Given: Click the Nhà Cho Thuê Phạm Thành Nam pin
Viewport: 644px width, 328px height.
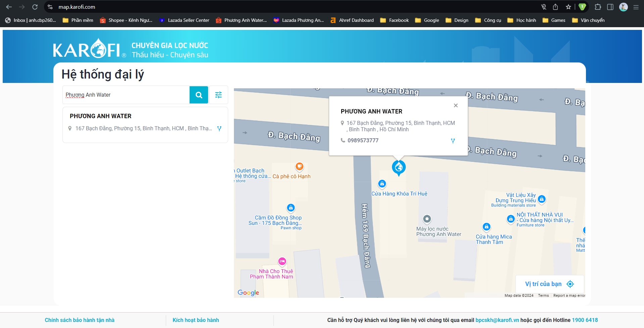Looking at the screenshot, I should click(282, 261).
